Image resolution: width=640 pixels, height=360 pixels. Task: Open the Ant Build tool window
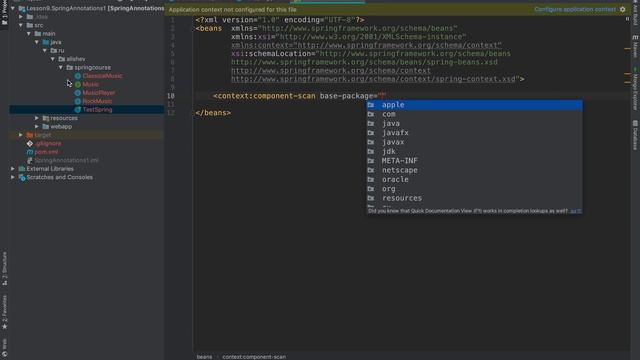pos(635,13)
